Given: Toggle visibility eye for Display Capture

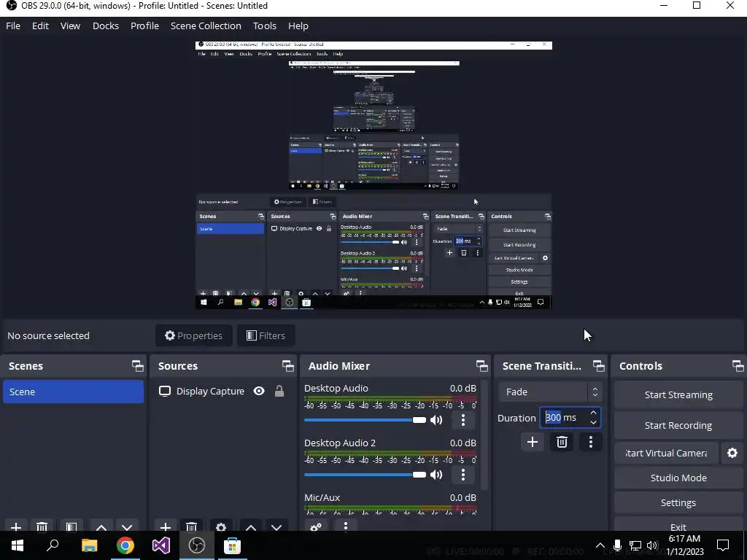Looking at the screenshot, I should 259,391.
